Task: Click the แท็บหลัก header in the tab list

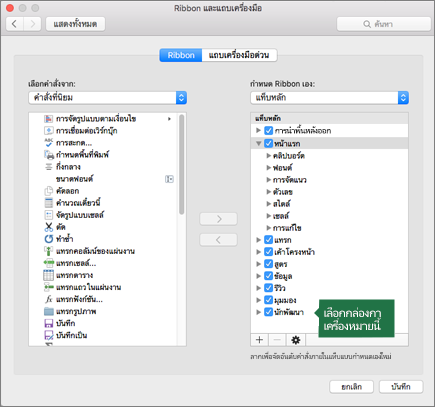Action: tap(329, 118)
